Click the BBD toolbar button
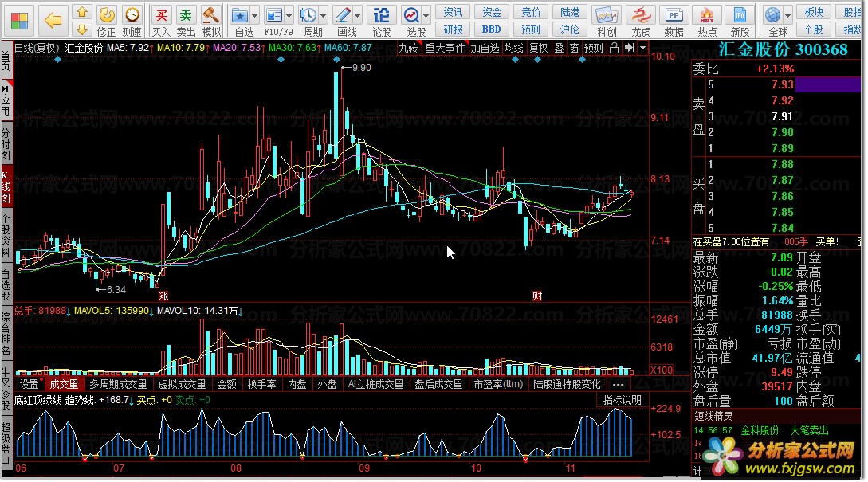The width and height of the screenshot is (868, 482). (492, 29)
